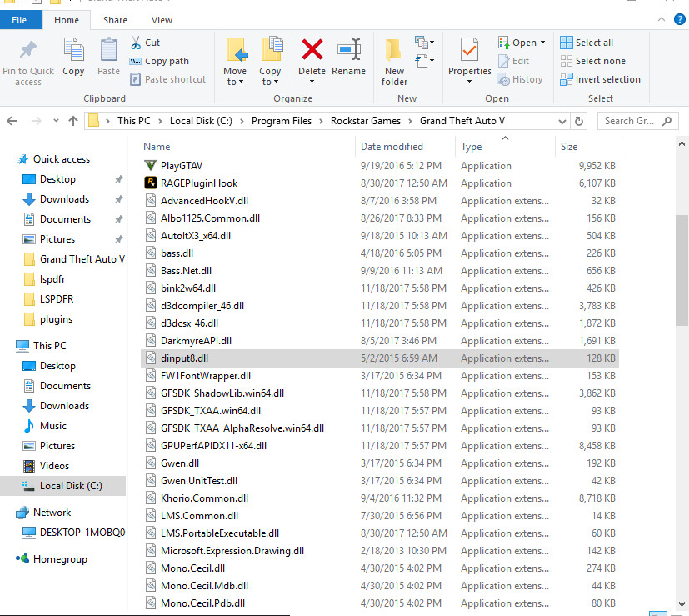Click Select none in ribbon
The image size is (689, 616).
click(592, 61)
